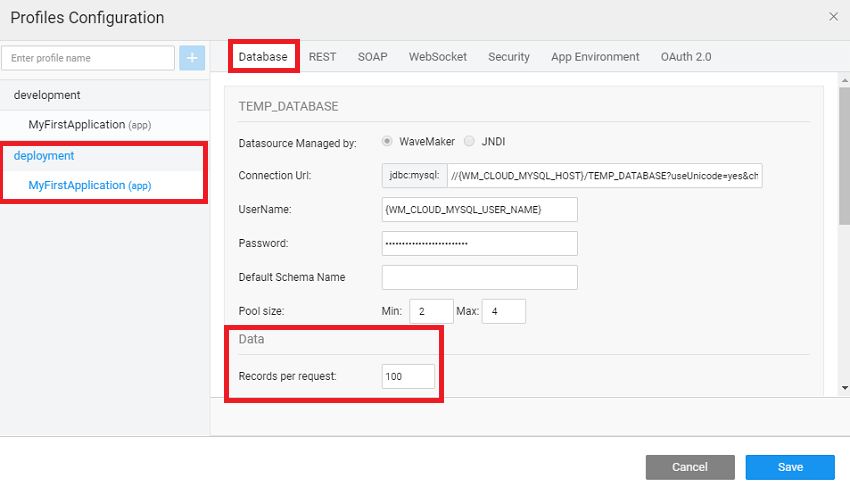Open the WebSocket tab
Viewport: 850px width, 495px height.
tap(437, 57)
